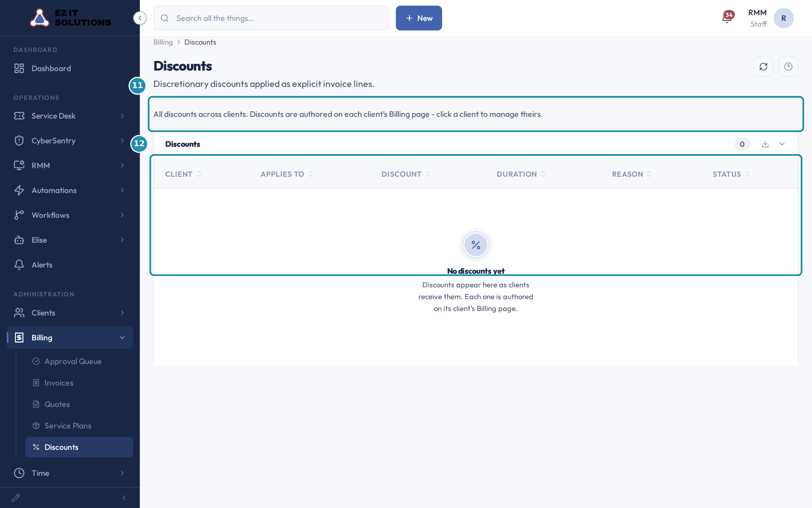
Task: Click the 0 count badge in Discounts panel
Action: tap(742, 144)
